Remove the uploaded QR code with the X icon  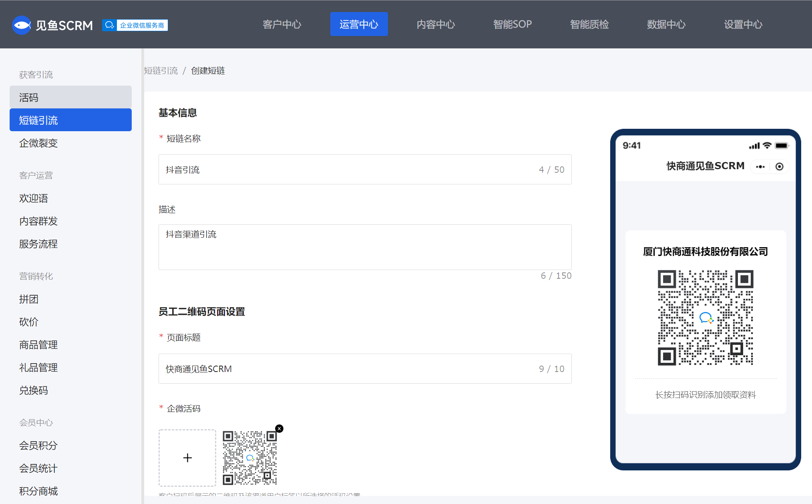tap(279, 428)
